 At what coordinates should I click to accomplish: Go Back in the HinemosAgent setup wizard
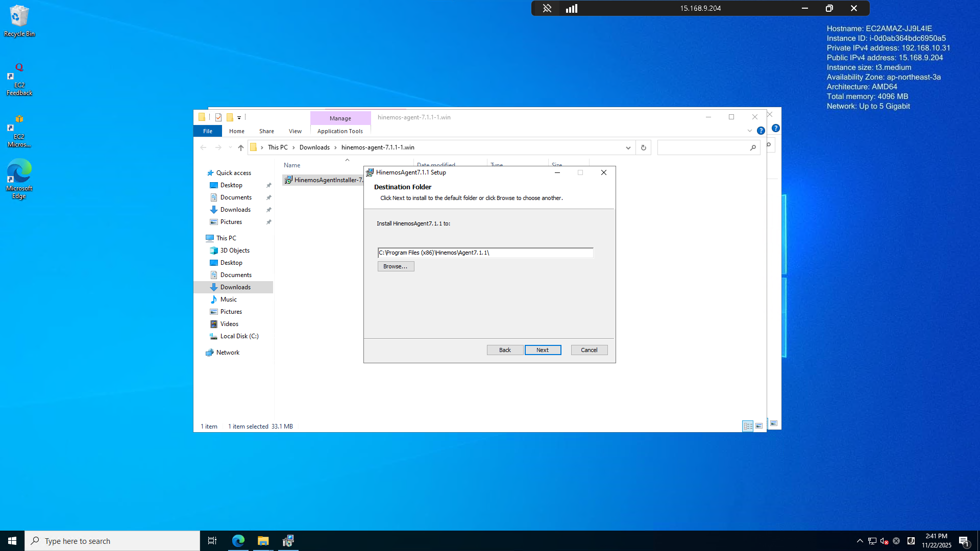(x=504, y=350)
